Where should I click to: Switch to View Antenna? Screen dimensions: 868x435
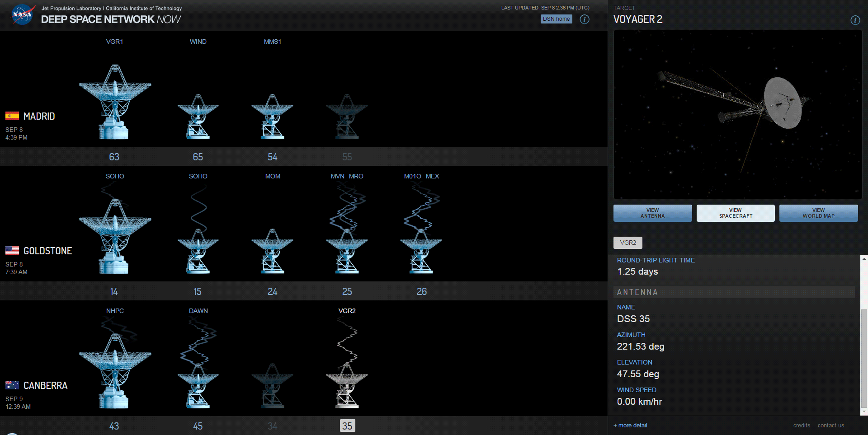click(652, 213)
